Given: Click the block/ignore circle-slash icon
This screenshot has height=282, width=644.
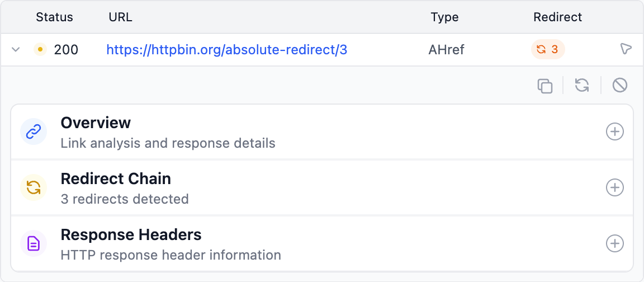Looking at the screenshot, I should coord(619,86).
